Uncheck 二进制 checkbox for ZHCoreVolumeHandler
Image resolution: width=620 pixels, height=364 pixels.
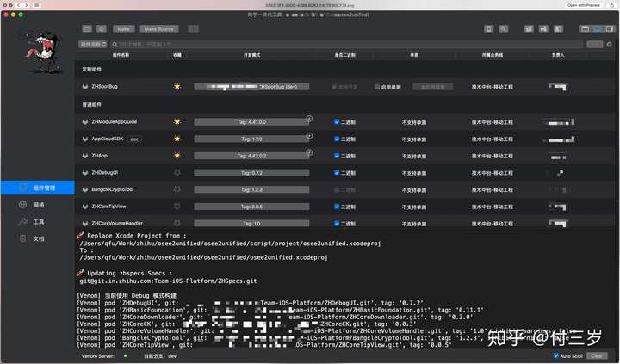(x=337, y=224)
